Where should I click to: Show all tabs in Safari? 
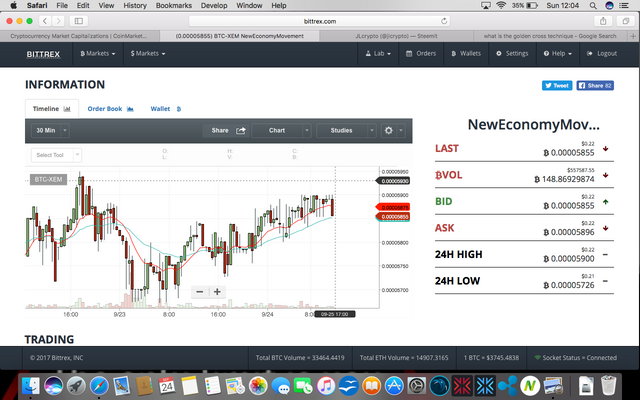625,21
